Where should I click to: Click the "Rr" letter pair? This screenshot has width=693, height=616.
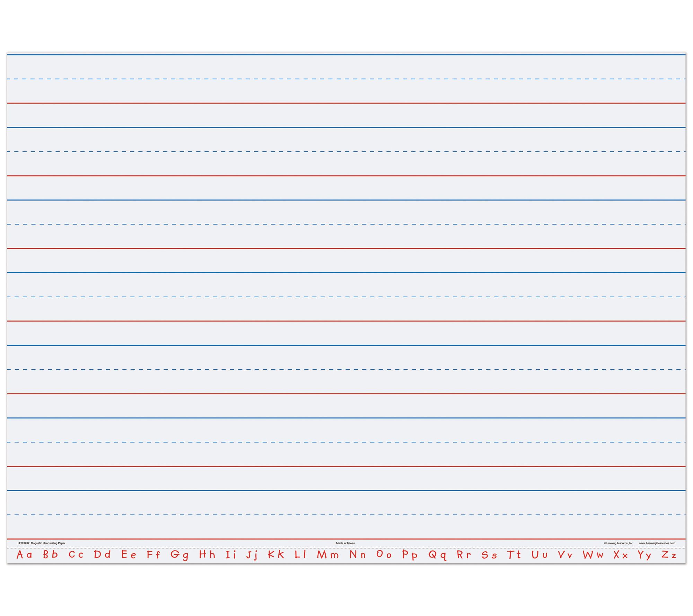click(x=464, y=555)
